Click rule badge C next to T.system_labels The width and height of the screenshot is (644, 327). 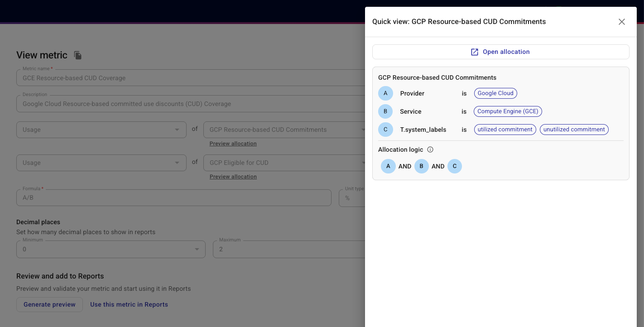[385, 130]
